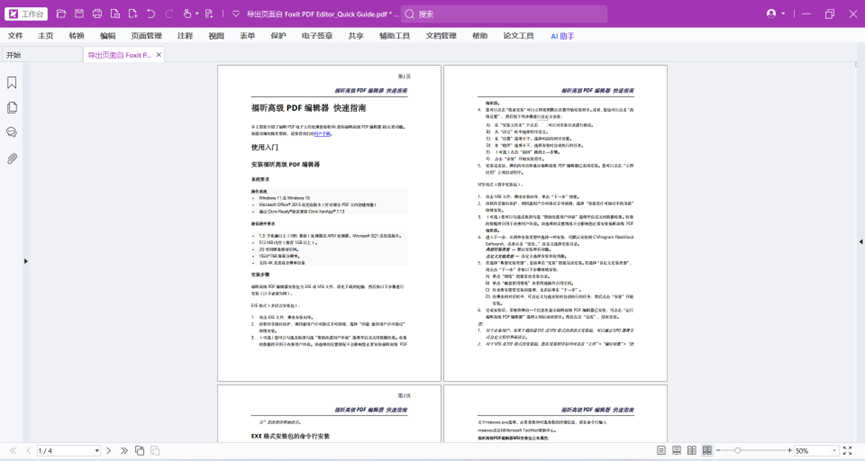Open the comments panel icon
Image resolution: width=865 pixels, height=461 pixels.
coord(12,132)
